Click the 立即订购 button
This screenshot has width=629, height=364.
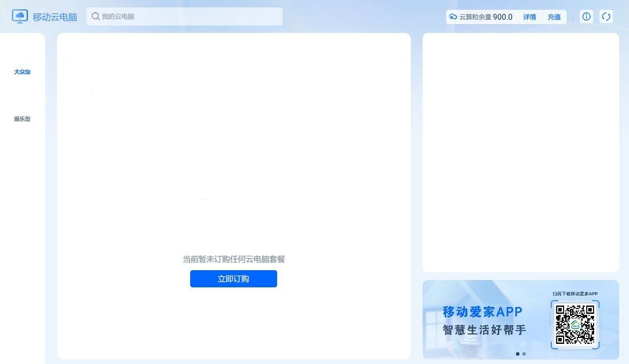click(233, 279)
